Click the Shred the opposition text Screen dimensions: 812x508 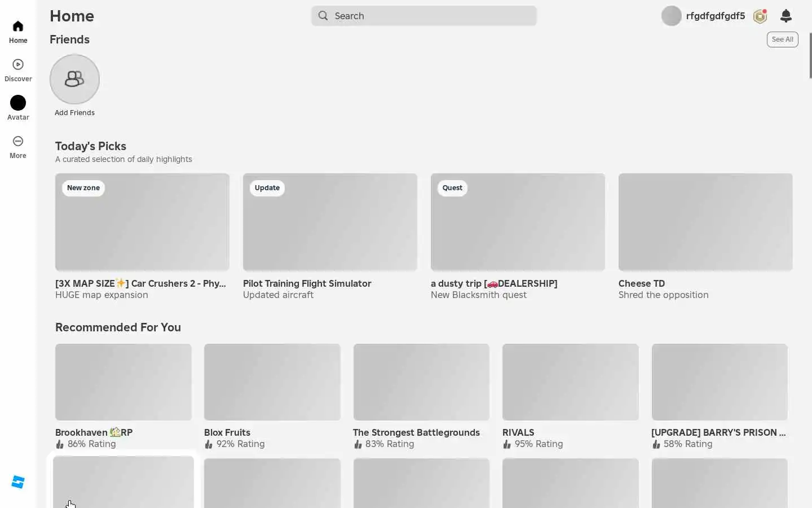664,295
